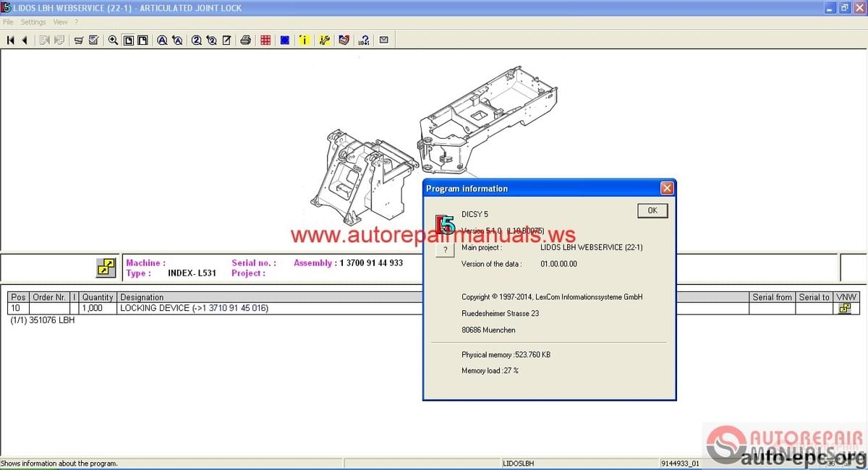Select the fit full drawing view icon

[x=128, y=40]
